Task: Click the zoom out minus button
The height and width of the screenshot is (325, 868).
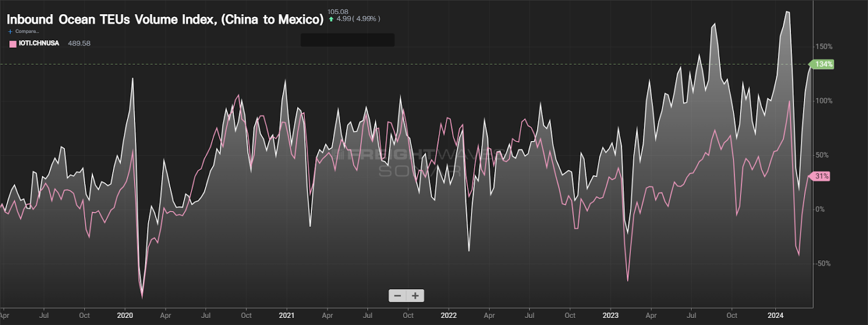Action: (398, 296)
